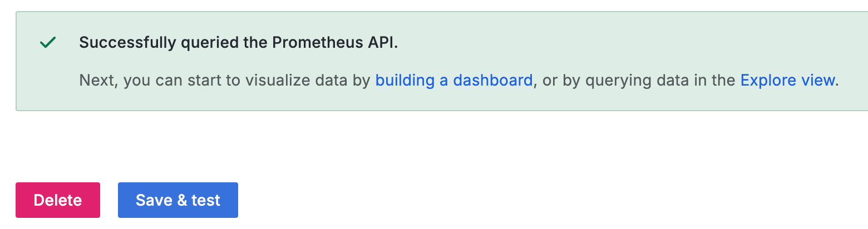The image size is (868, 229).
Task: Save and test the data source
Action: pyautogui.click(x=178, y=200)
